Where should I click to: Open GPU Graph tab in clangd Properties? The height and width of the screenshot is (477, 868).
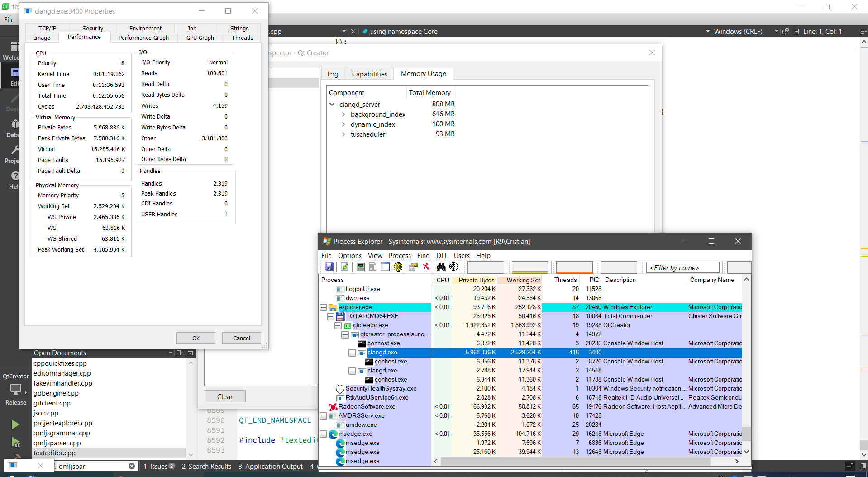pyautogui.click(x=200, y=38)
